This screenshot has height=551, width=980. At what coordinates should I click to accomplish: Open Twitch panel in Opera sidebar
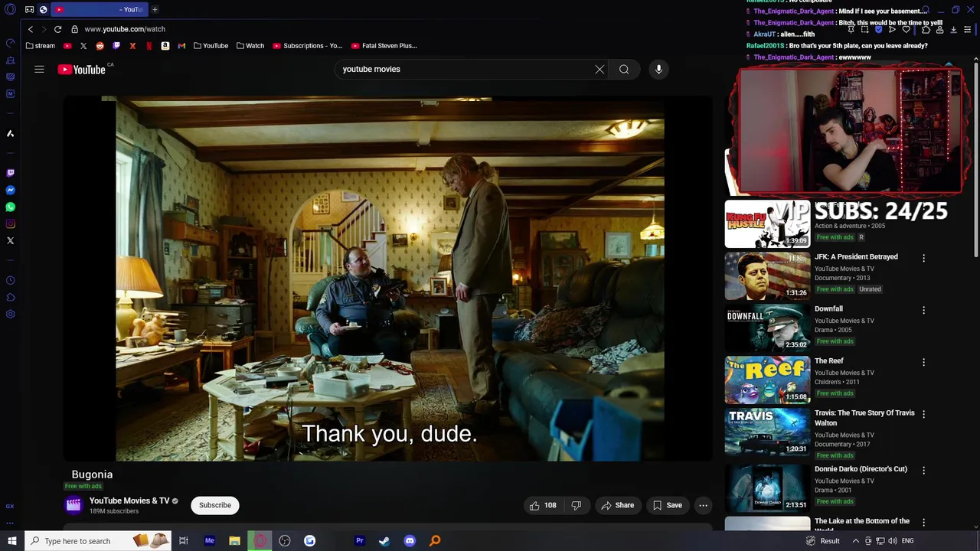click(10, 173)
